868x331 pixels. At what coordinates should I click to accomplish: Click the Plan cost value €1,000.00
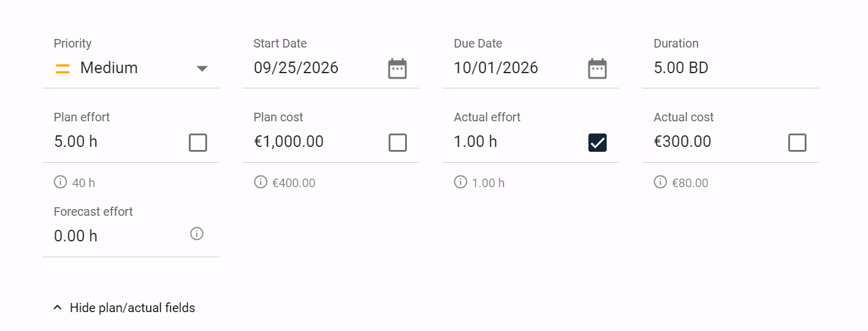[289, 142]
